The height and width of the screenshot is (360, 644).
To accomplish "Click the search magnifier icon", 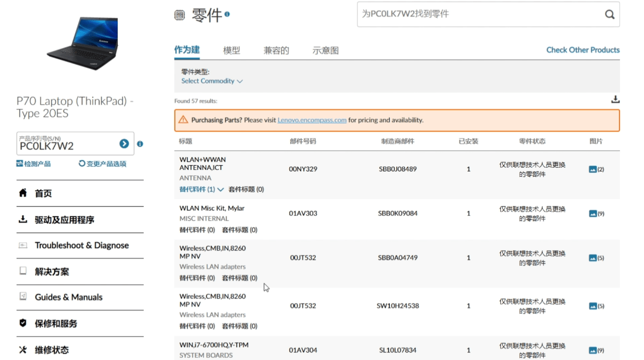I will click(610, 15).
